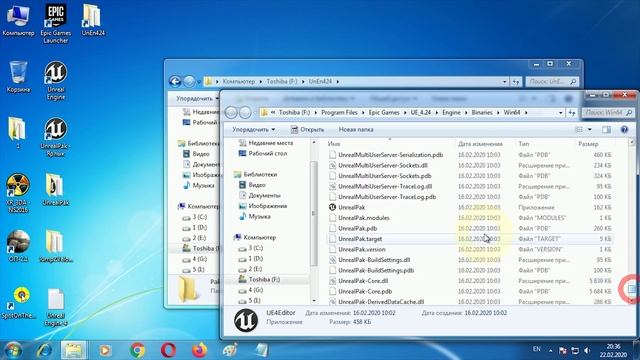The image size is (640, 360).
Task: Click the navigation pane scrollbar thumb
Action: click(x=313, y=213)
